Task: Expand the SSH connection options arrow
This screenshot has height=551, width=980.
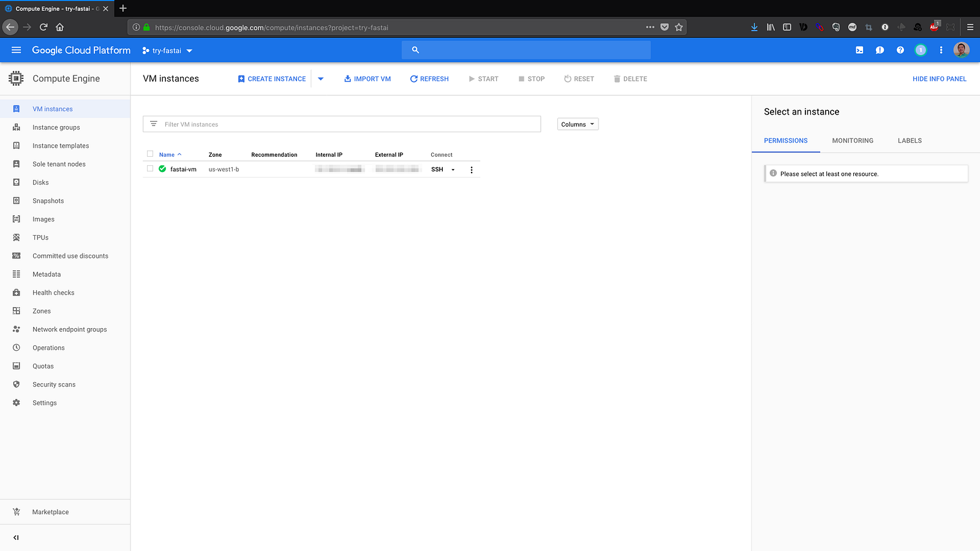Action: click(x=453, y=170)
